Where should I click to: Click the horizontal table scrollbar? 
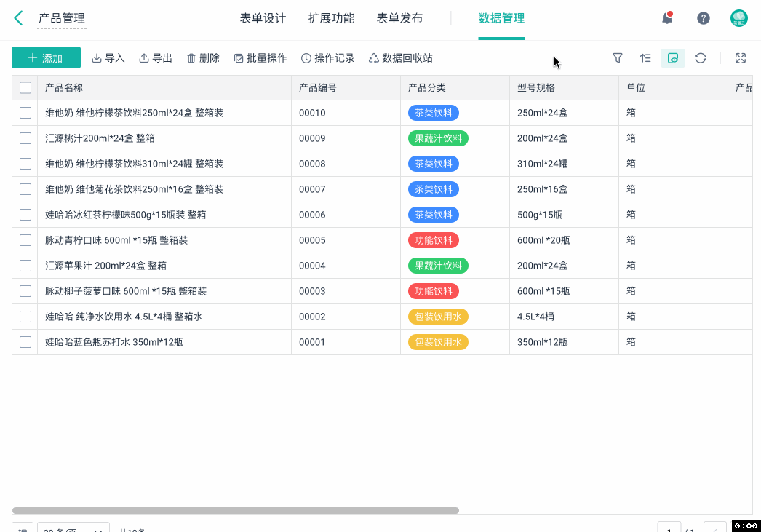click(236, 510)
